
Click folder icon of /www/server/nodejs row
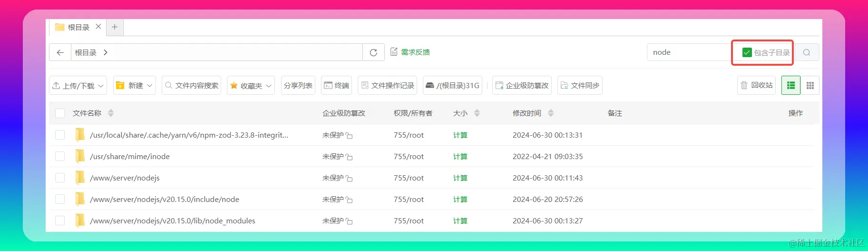(x=80, y=178)
